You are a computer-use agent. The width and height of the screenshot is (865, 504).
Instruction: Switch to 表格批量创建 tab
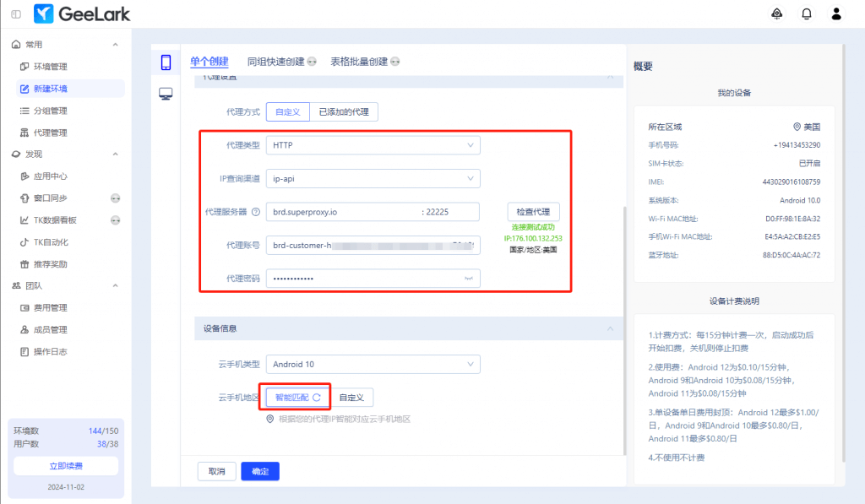pos(358,62)
